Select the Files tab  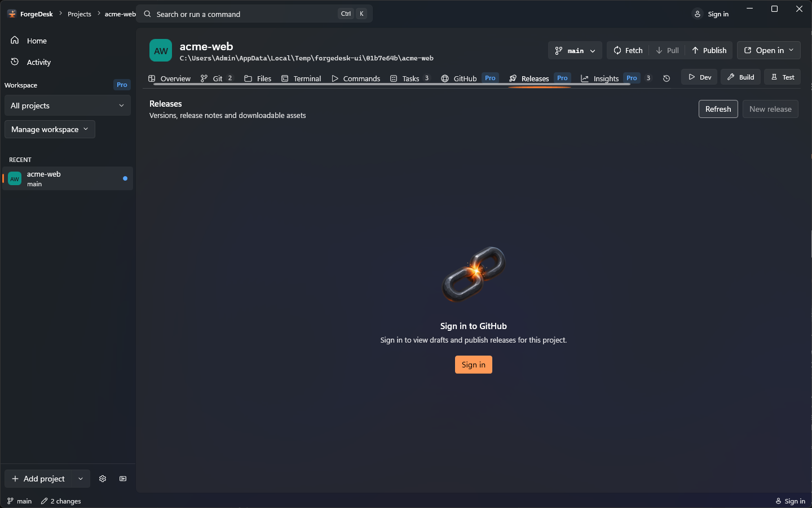click(258, 78)
